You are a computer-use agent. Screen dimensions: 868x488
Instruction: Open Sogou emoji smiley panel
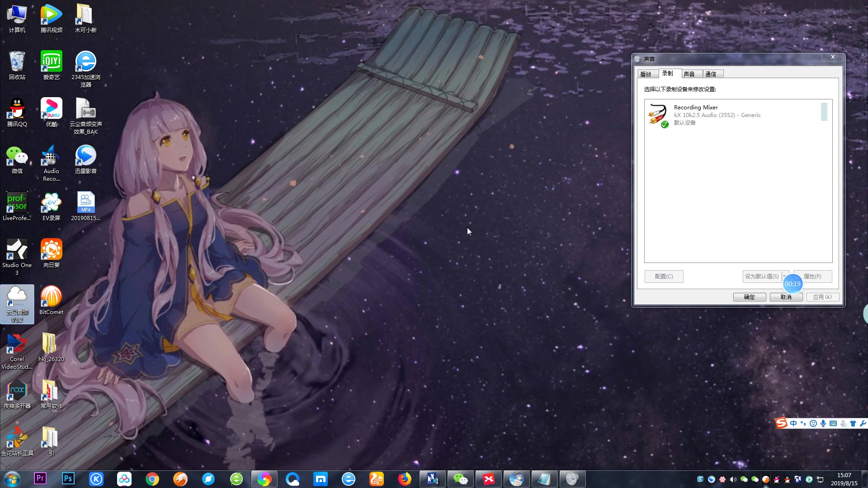pos(813,423)
